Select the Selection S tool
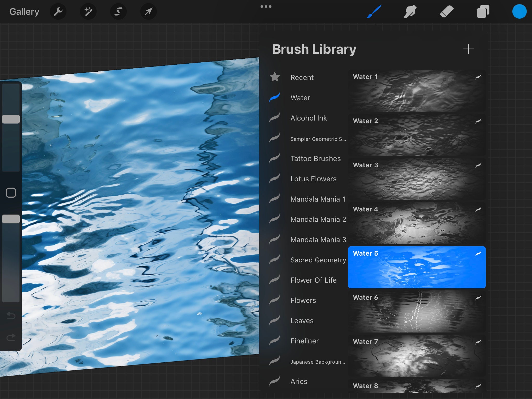The image size is (532, 399). (x=118, y=11)
